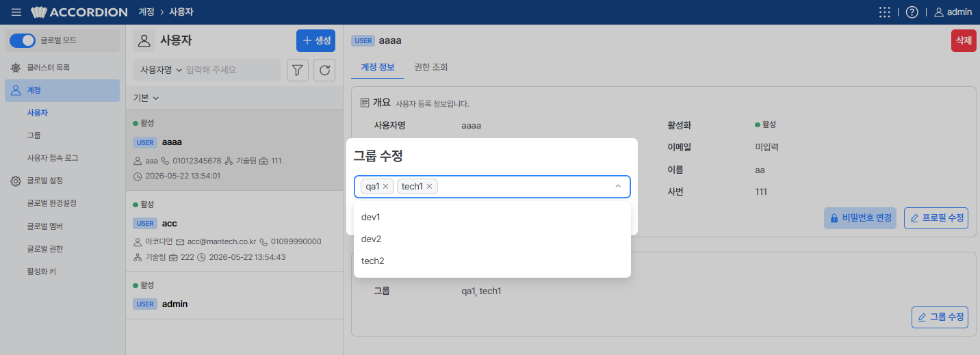Open the admin user menu
The height and width of the screenshot is (355, 980).
click(953, 12)
